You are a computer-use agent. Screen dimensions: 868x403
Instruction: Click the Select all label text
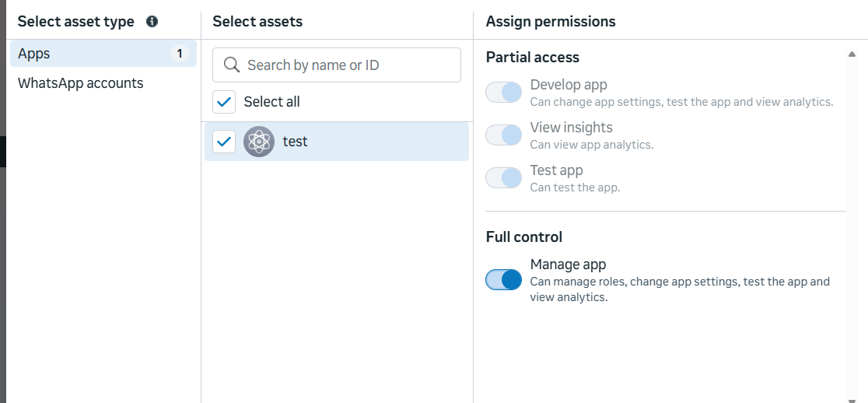tap(271, 102)
